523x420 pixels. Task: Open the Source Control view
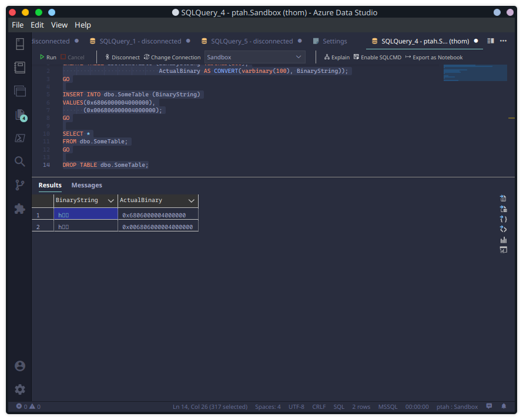pyautogui.click(x=19, y=185)
